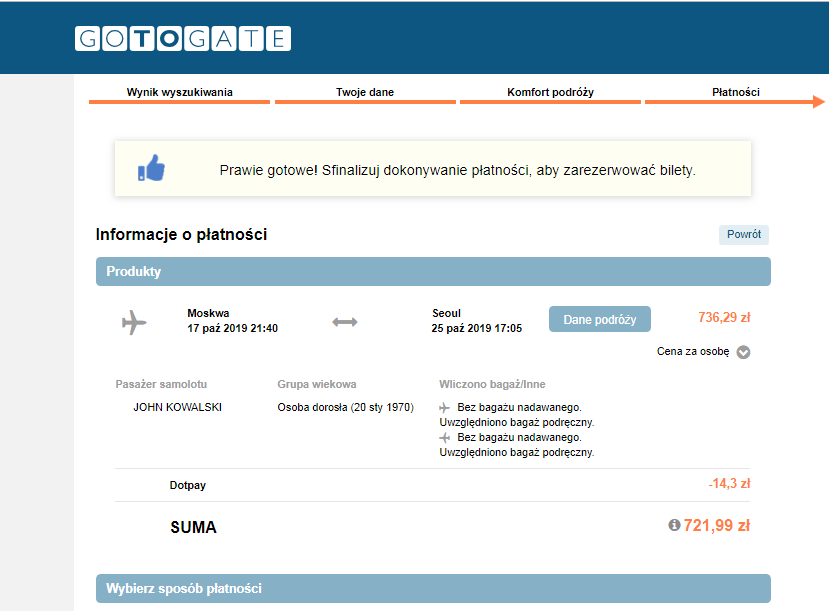Click the Powrót button
The height and width of the screenshot is (611, 829).
[744, 235]
